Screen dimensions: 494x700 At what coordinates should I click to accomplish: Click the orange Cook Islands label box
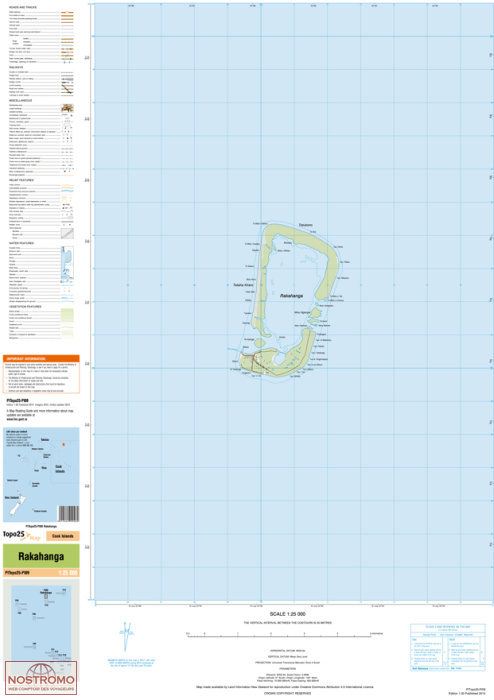pos(62,536)
